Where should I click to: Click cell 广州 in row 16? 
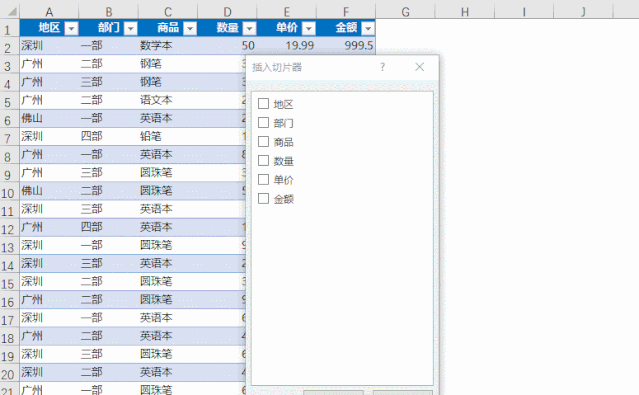[49, 300]
